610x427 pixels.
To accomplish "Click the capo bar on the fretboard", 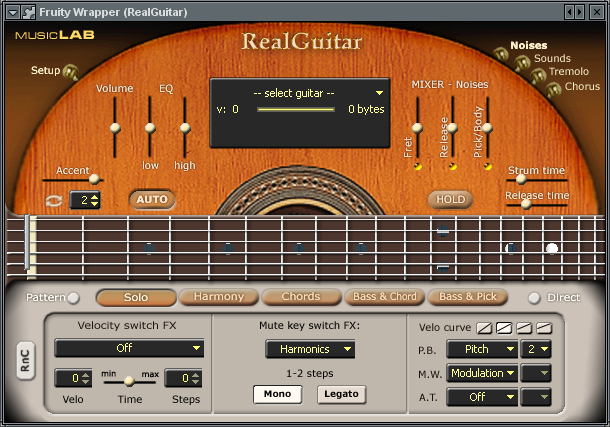I will click(x=27, y=242).
